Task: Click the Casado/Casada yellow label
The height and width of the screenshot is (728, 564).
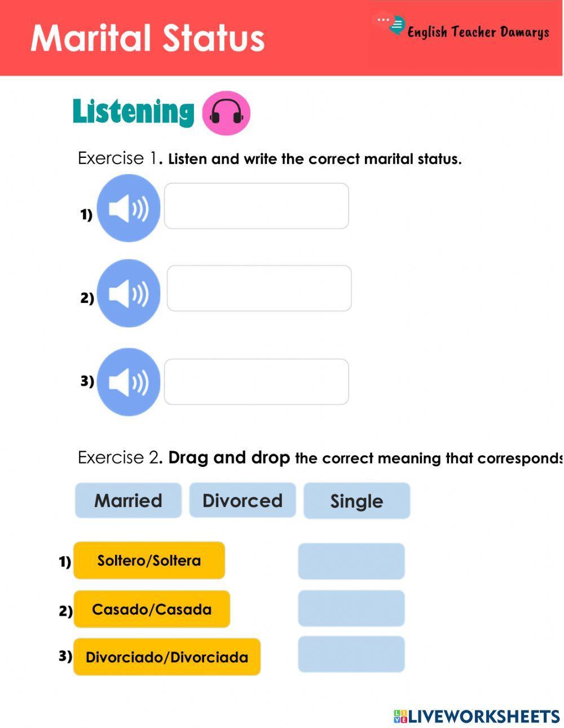Action: coord(152,609)
